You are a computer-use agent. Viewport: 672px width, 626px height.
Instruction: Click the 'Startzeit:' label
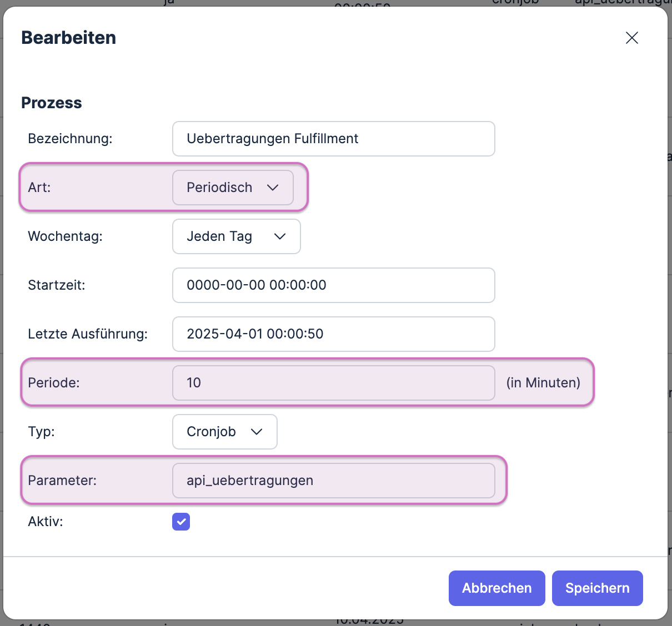57,285
